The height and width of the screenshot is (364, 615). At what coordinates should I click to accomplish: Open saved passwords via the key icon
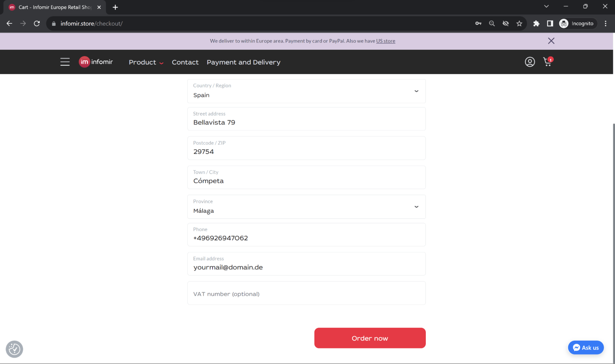point(478,23)
